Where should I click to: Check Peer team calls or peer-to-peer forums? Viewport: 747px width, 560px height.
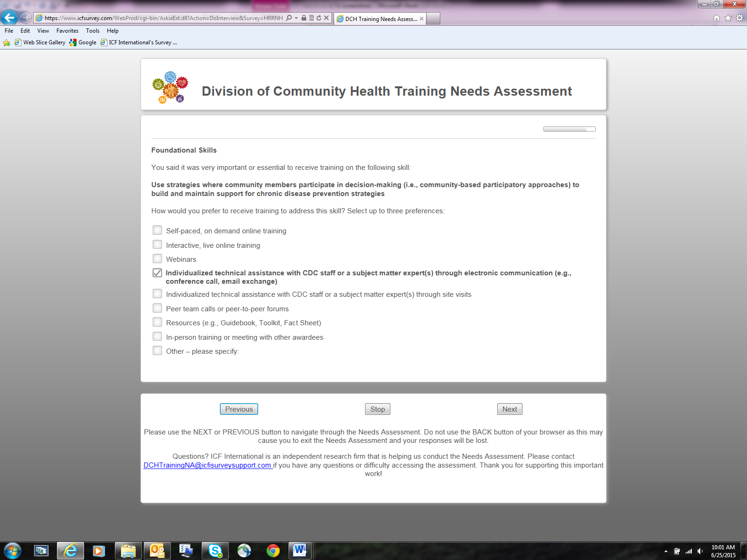tap(157, 308)
